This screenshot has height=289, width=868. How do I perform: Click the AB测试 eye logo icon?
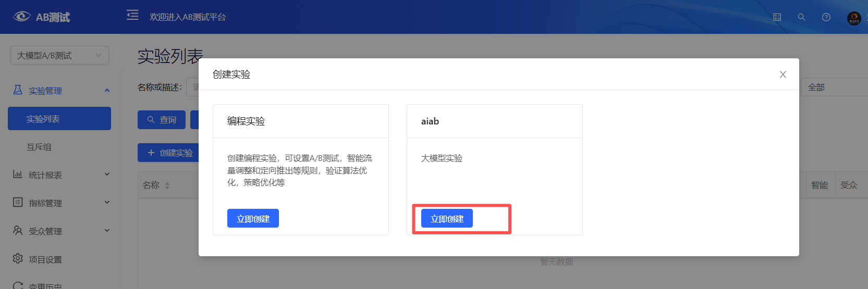[x=22, y=17]
